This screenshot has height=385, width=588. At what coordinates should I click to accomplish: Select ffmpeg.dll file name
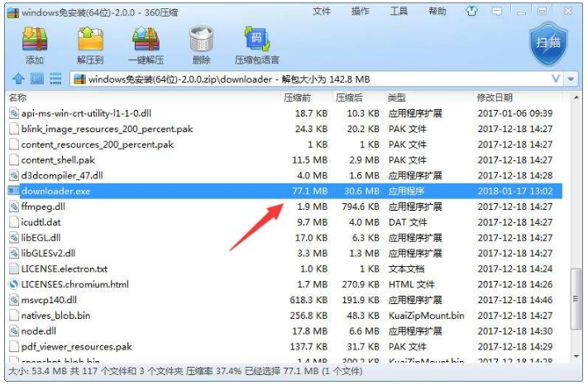click(x=43, y=207)
